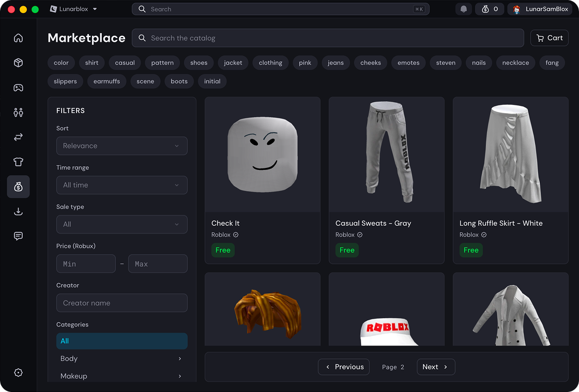Viewport: 579px width, 392px height.
Task: Focus the top global Search bar
Action: click(x=280, y=9)
